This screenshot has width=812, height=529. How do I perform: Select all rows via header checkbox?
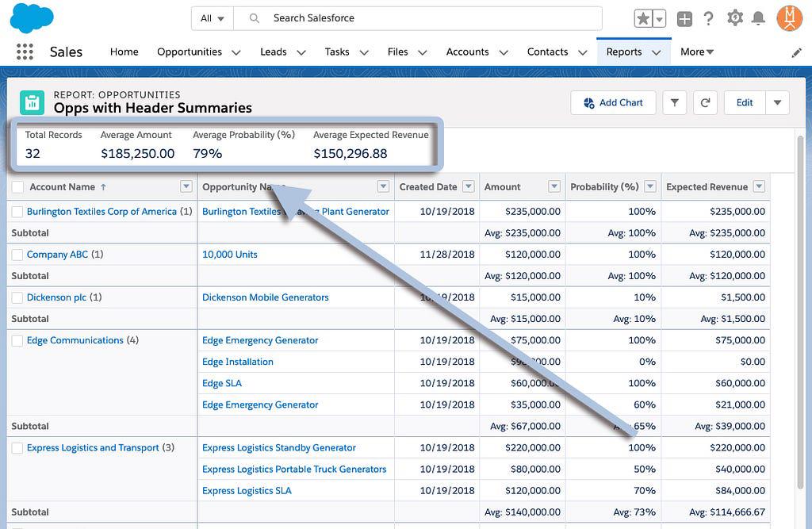17,187
